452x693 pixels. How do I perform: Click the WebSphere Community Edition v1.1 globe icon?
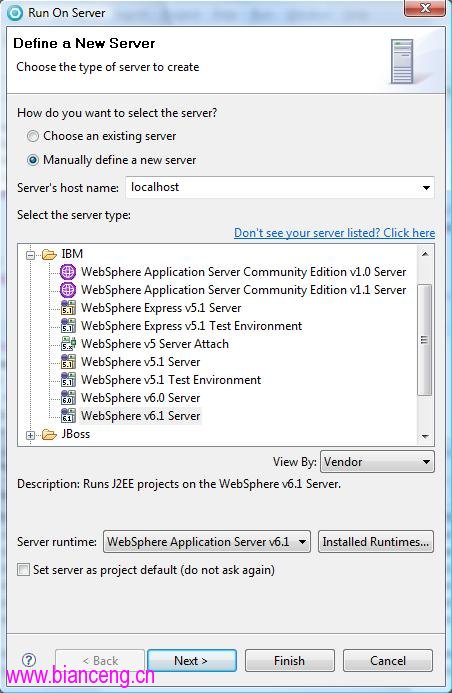click(68, 290)
